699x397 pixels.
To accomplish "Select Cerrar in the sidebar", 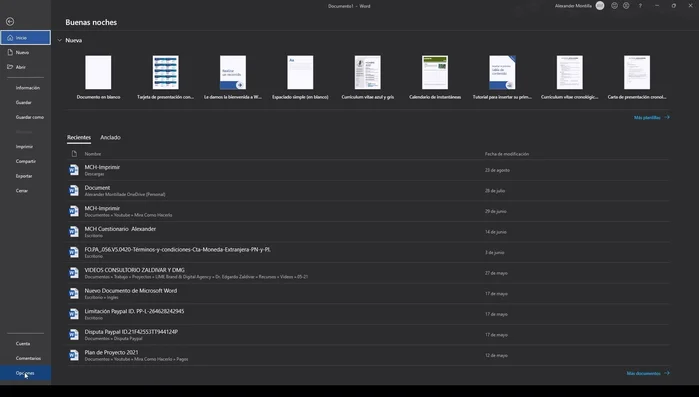I will [x=21, y=191].
